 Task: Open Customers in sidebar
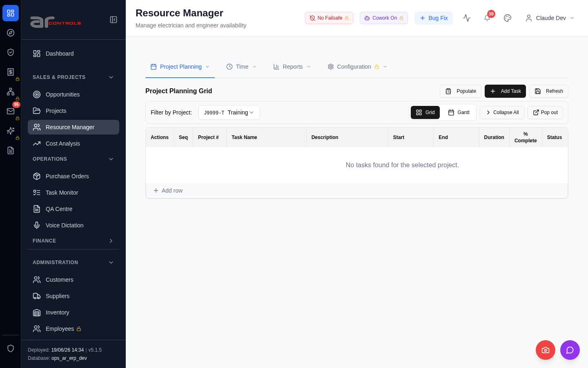[73, 280]
